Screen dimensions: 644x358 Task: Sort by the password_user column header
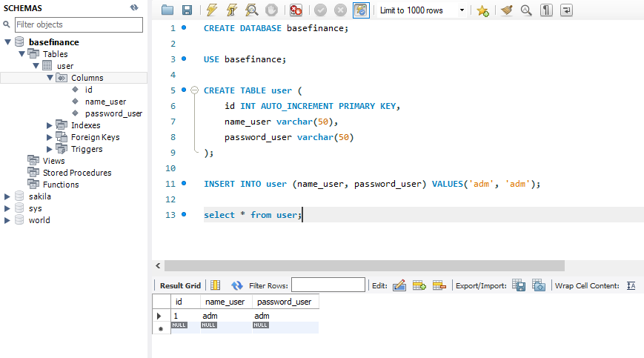pyautogui.click(x=285, y=302)
